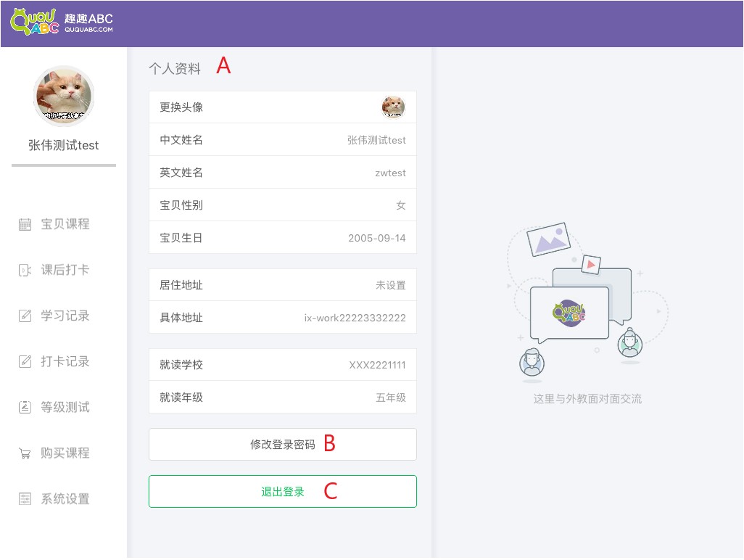Click the video icon beside 课后打卡
The height and width of the screenshot is (560, 744).
[25, 271]
